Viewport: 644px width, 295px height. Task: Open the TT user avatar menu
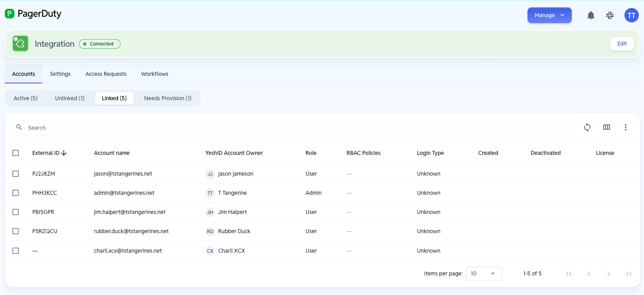tap(631, 15)
